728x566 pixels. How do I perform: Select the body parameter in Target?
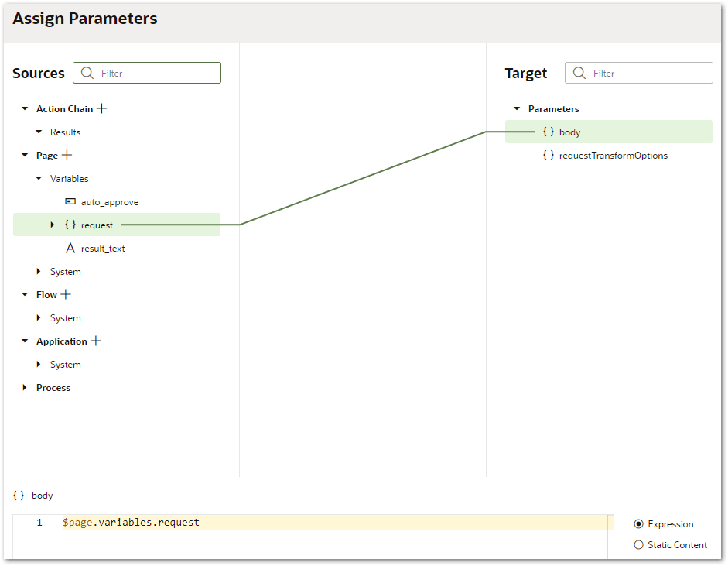coord(570,132)
